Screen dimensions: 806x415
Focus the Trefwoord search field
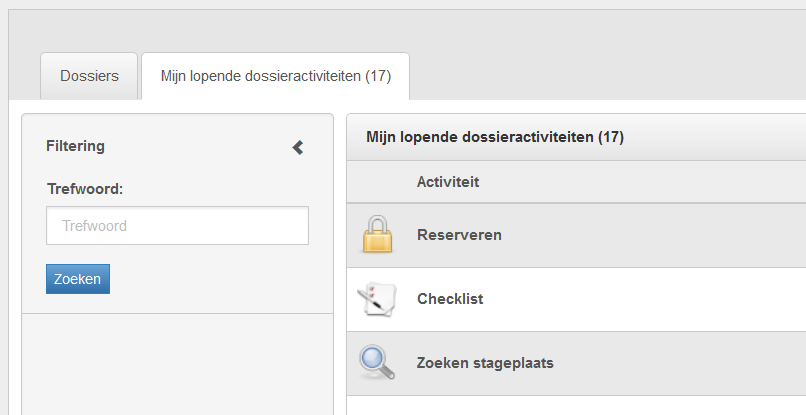coord(177,226)
